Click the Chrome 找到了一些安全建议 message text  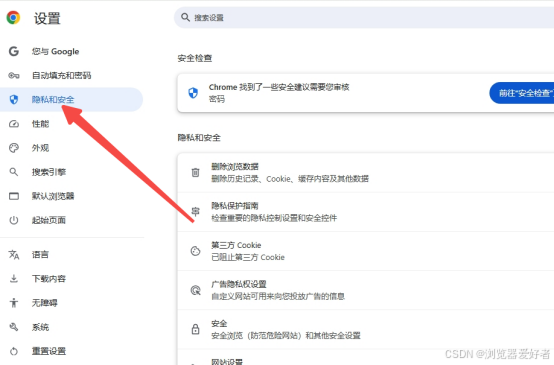pyautogui.click(x=279, y=87)
